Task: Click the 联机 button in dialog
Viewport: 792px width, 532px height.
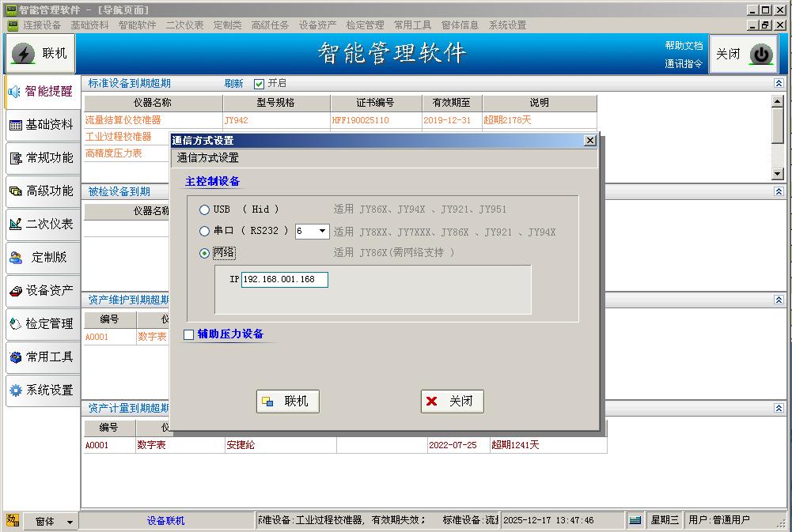Action: [288, 401]
